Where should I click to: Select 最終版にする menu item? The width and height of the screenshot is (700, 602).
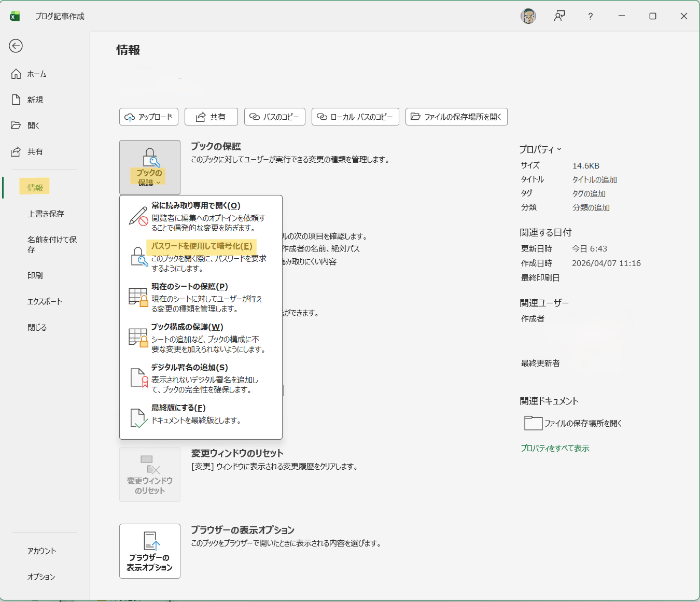tap(178, 408)
